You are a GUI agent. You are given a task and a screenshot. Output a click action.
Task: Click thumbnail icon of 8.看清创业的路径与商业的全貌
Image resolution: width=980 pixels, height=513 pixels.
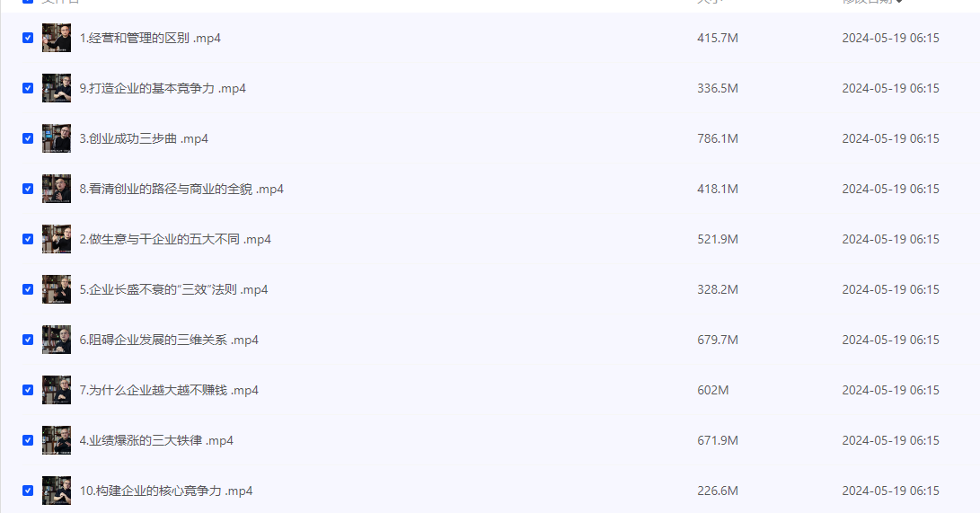pos(57,189)
